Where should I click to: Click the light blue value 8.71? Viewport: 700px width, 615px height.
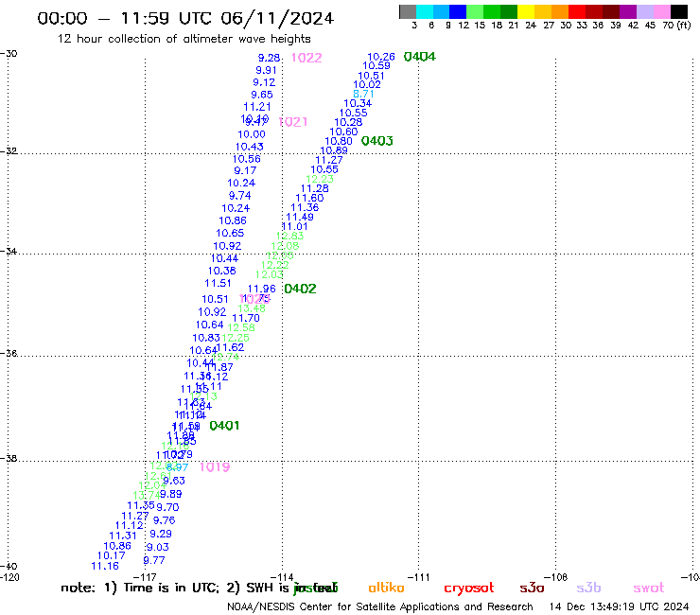coord(363,94)
